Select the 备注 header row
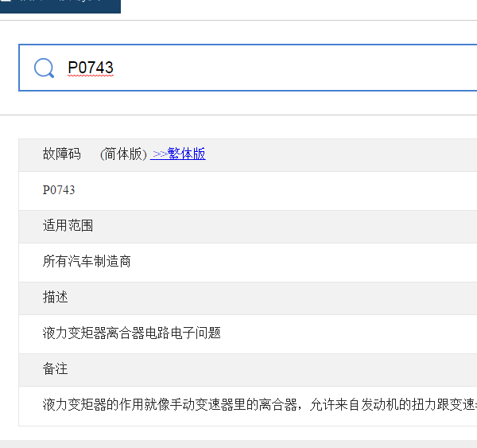 coord(248,369)
